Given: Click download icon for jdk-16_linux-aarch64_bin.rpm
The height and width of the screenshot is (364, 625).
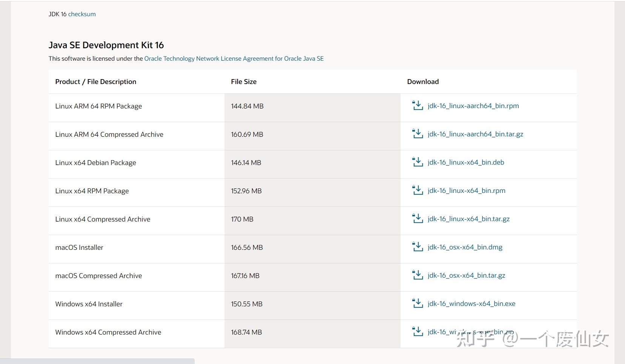Looking at the screenshot, I should tap(418, 106).
